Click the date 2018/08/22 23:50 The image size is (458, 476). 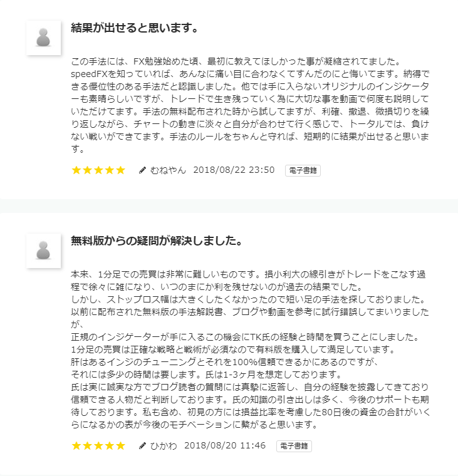pyautogui.click(x=234, y=170)
